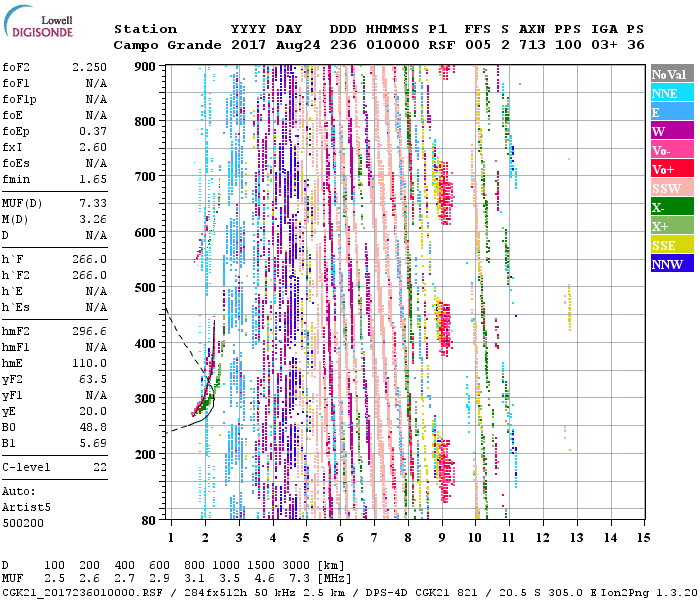The width and height of the screenshot is (700, 600).
Task: Select the MUF(D) value 7.33
Action: tap(93, 203)
